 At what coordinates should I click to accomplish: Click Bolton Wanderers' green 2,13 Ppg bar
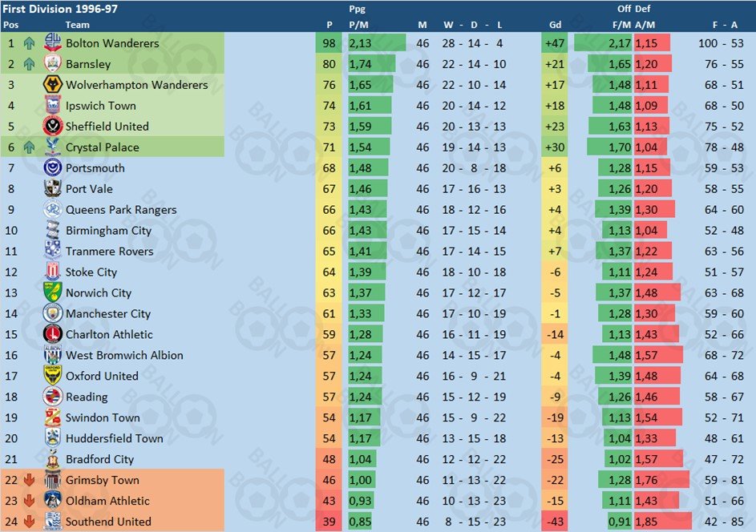(377, 43)
